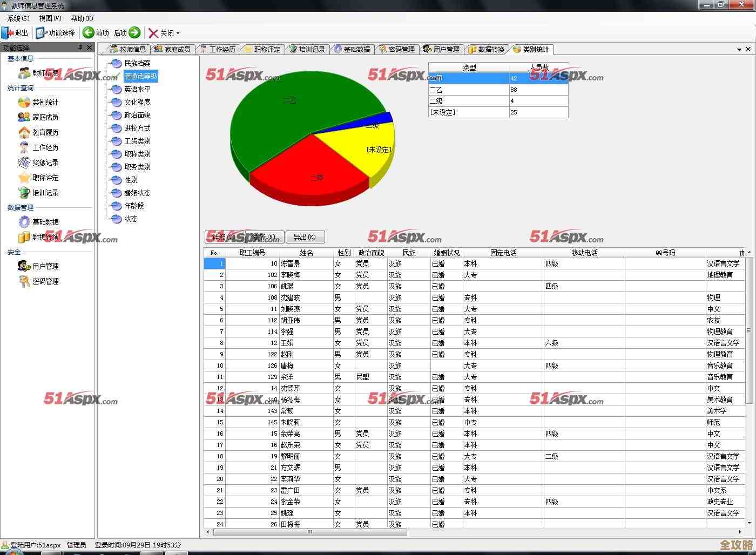Expand the 关闭 toolbar dropdown arrow

[x=178, y=33]
